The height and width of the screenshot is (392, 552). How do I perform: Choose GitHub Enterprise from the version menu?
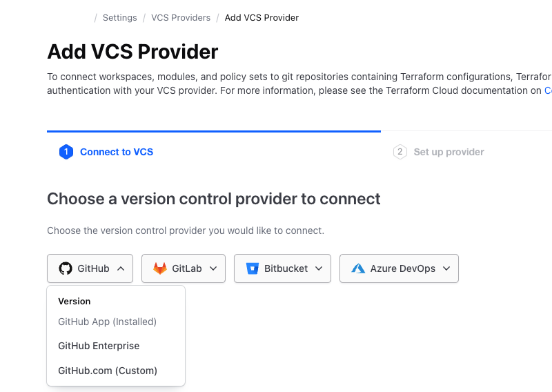tap(99, 346)
